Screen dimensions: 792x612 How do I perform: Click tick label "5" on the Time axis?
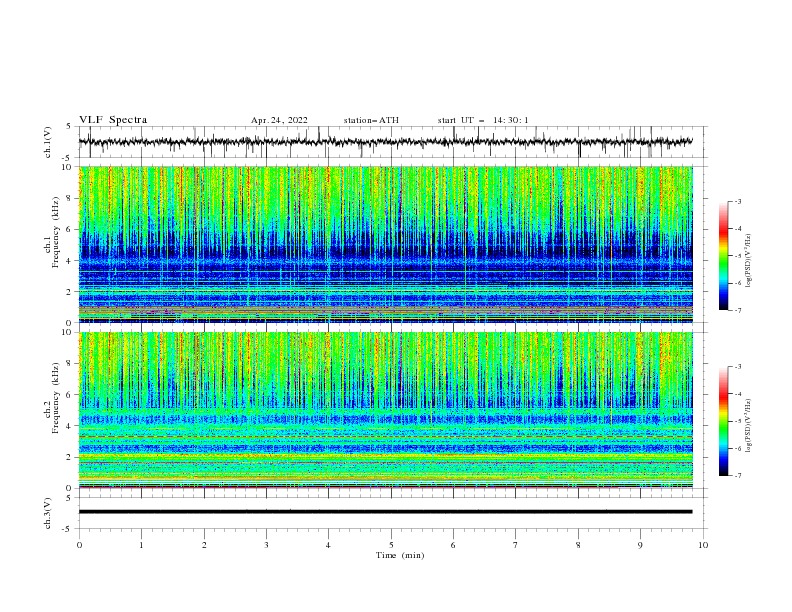coord(391,545)
